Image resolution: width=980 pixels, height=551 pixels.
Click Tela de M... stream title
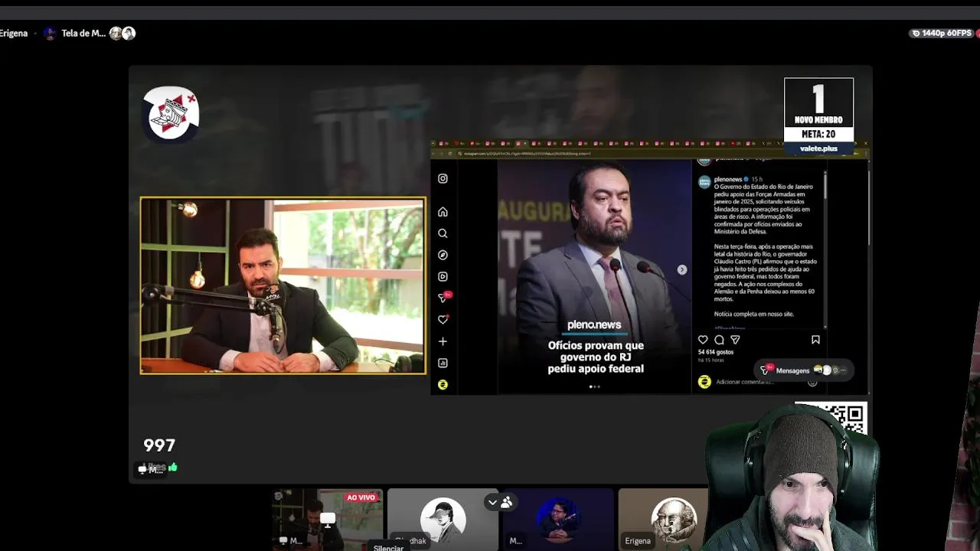click(x=83, y=33)
